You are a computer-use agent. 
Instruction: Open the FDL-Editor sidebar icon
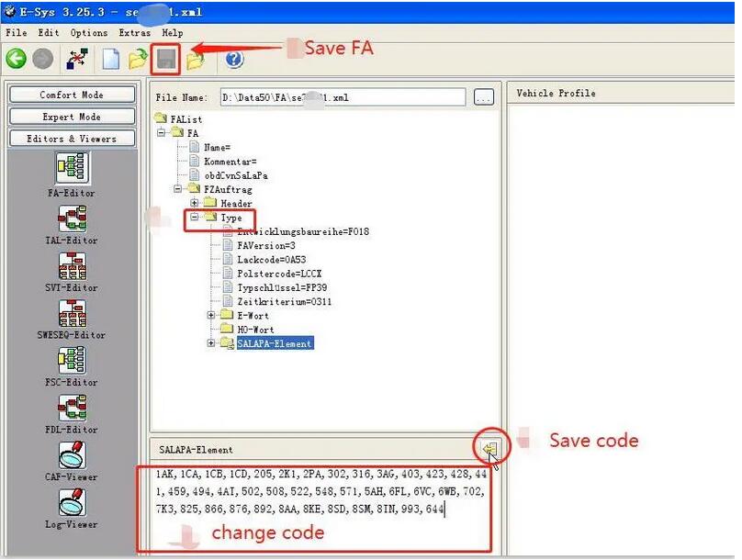pos(72,409)
